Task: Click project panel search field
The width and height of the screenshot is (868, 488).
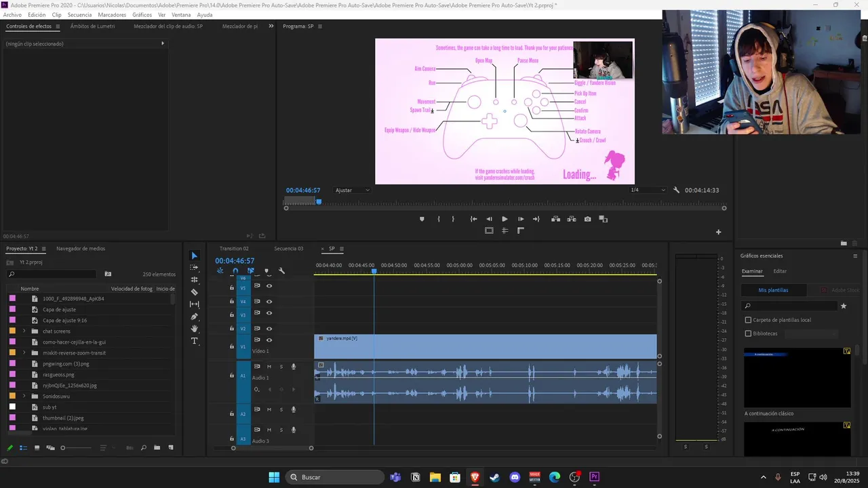Action: pos(52,274)
